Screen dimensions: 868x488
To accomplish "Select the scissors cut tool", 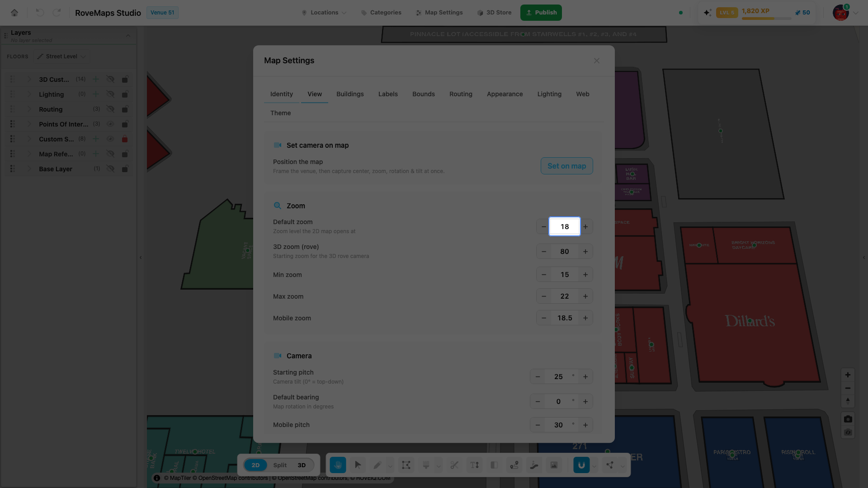I will tap(454, 465).
